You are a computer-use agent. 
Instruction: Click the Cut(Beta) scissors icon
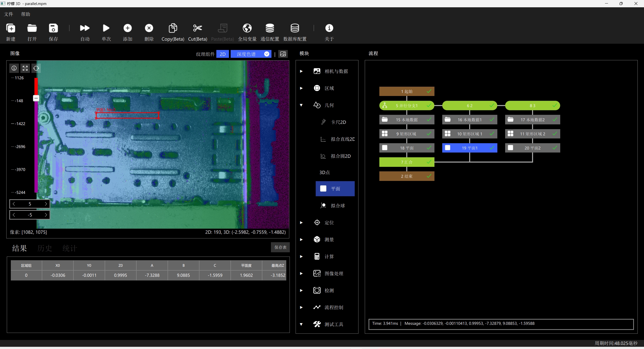pos(197,28)
